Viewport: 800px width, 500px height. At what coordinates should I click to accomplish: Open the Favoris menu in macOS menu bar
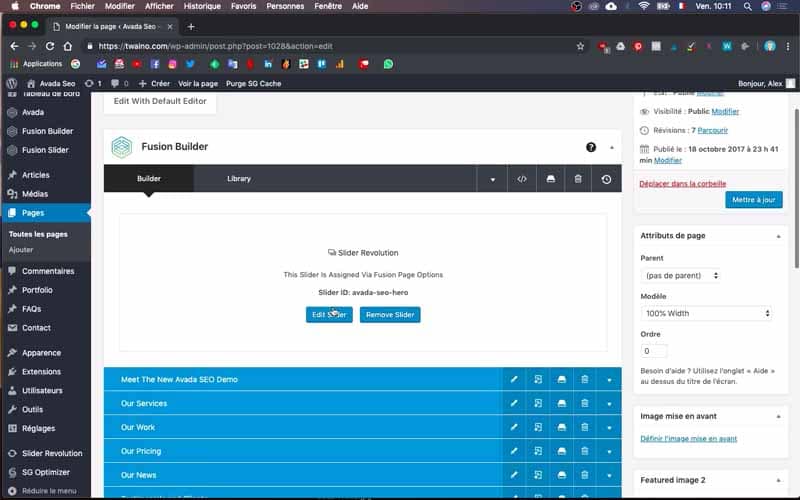243,6
